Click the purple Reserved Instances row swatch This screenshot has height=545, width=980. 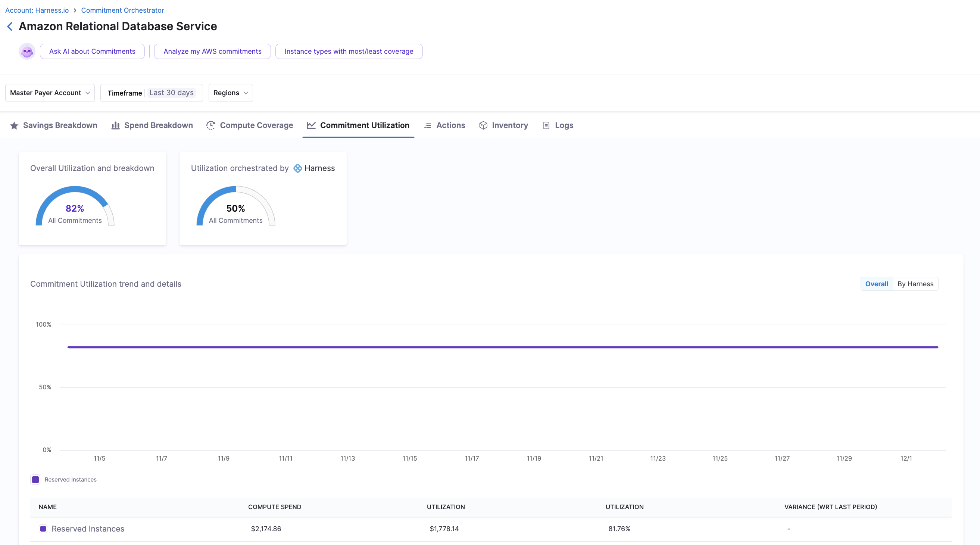[43, 529]
